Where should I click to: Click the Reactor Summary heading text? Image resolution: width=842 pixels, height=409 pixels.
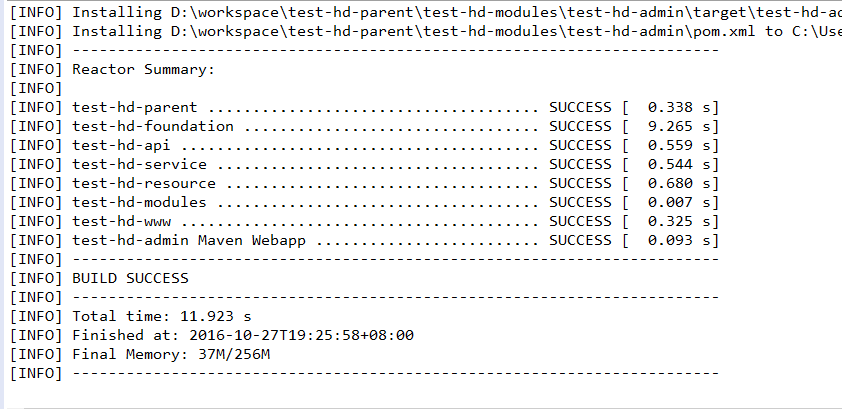(x=143, y=69)
